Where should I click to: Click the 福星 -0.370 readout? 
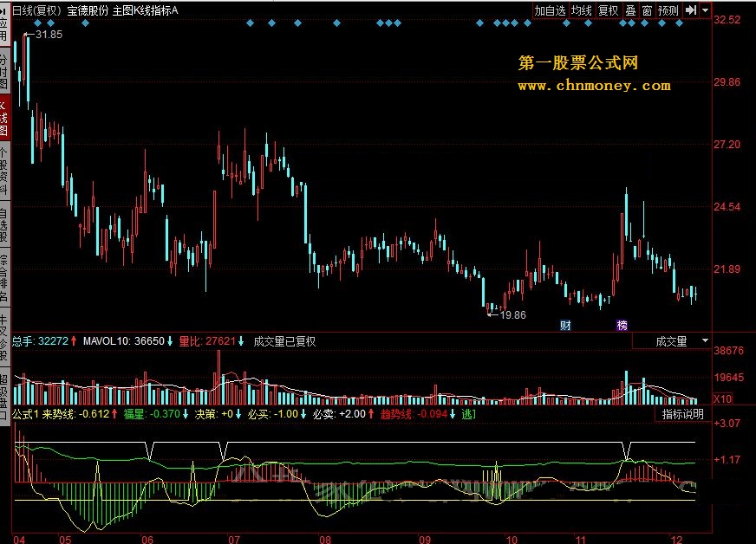point(156,414)
